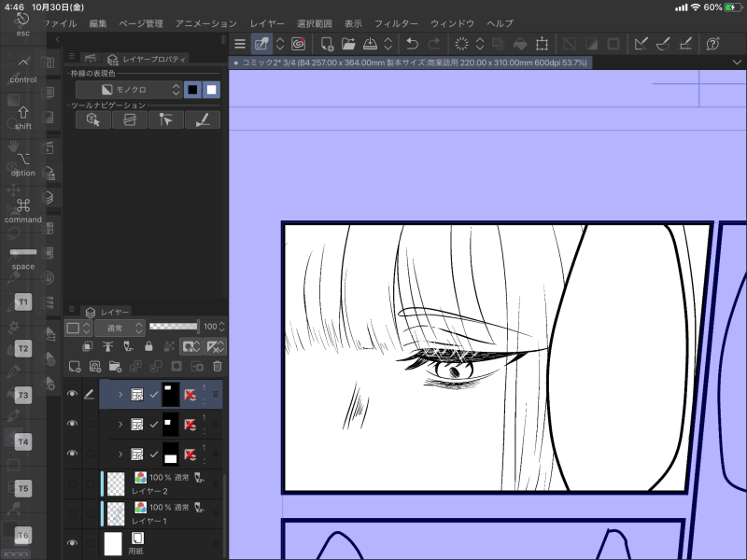Select the correct line tool navigation icon
The width and height of the screenshot is (747, 560).
coord(166,119)
